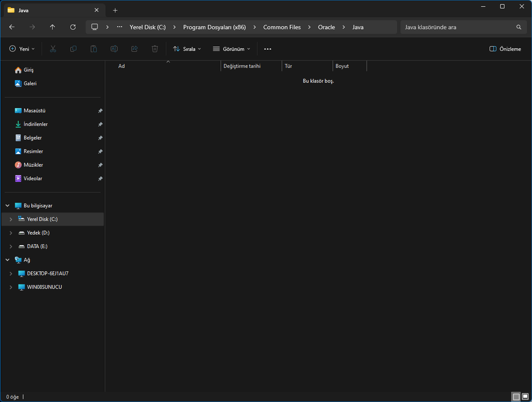Expand the Yedek (D:) drive tree
The width and height of the screenshot is (532, 402).
[x=11, y=233]
